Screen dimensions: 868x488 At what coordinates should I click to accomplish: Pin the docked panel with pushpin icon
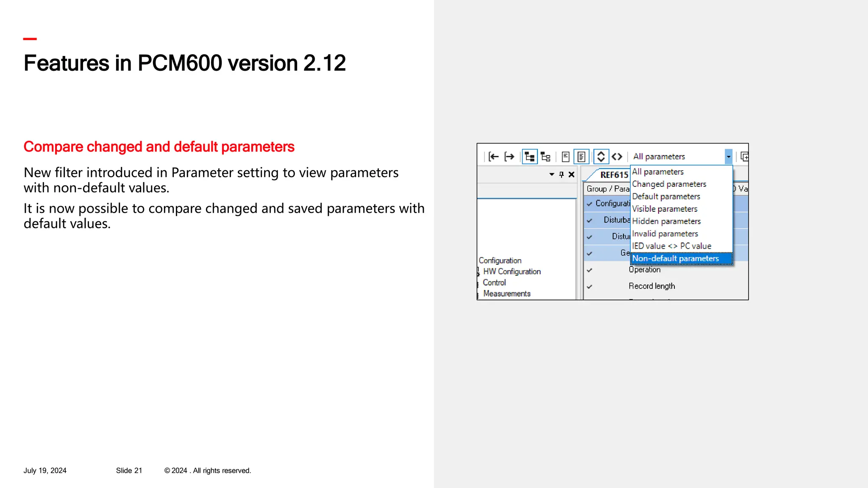[562, 175]
